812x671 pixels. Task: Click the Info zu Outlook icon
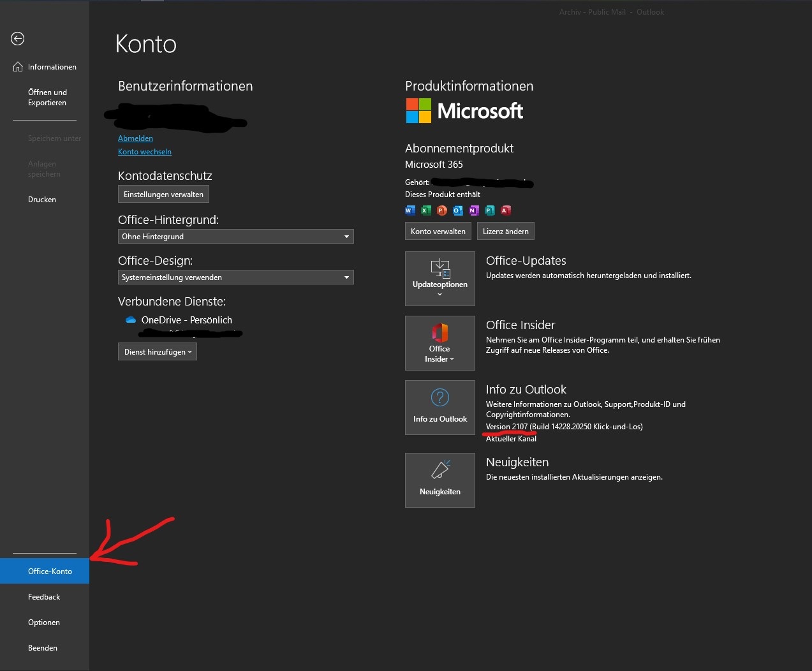(x=439, y=399)
